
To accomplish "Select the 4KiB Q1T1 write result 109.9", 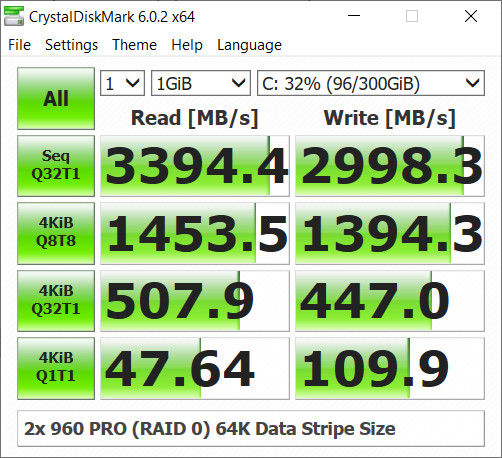I will tap(390, 368).
